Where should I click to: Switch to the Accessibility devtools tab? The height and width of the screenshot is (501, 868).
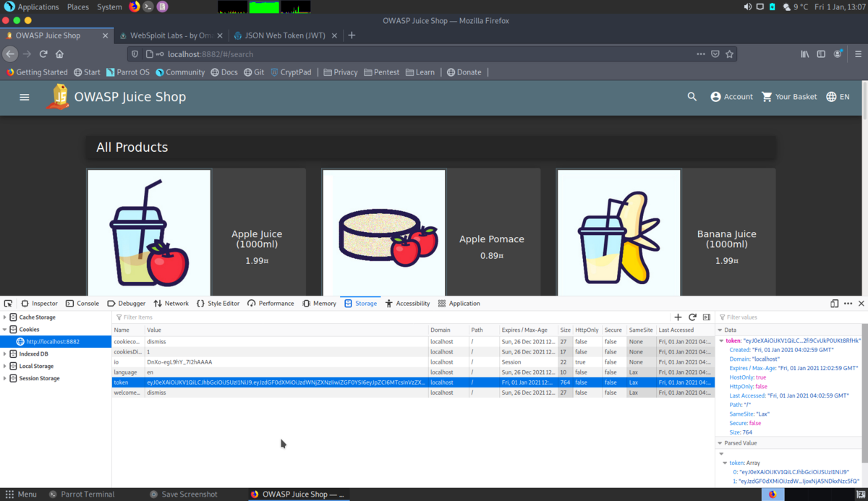[407, 304]
